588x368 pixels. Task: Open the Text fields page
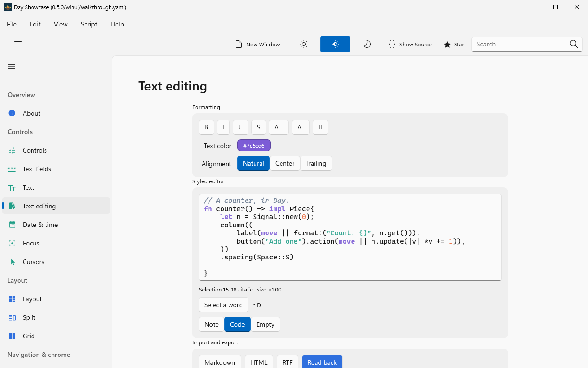click(56, 169)
